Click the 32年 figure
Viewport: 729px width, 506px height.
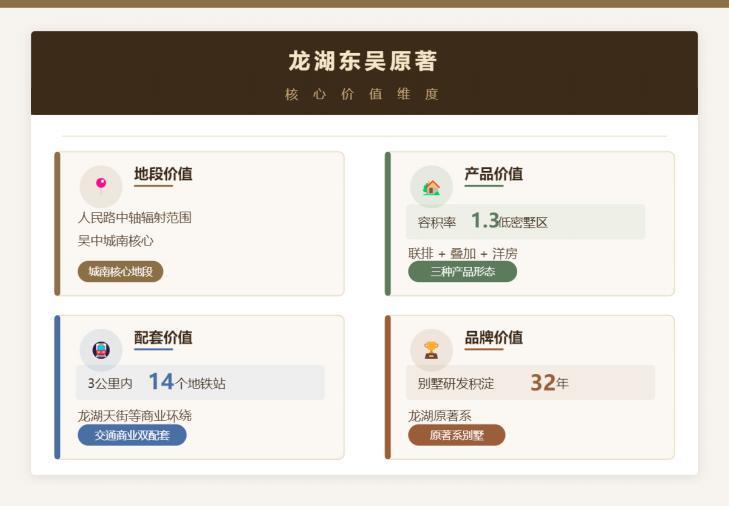point(549,383)
